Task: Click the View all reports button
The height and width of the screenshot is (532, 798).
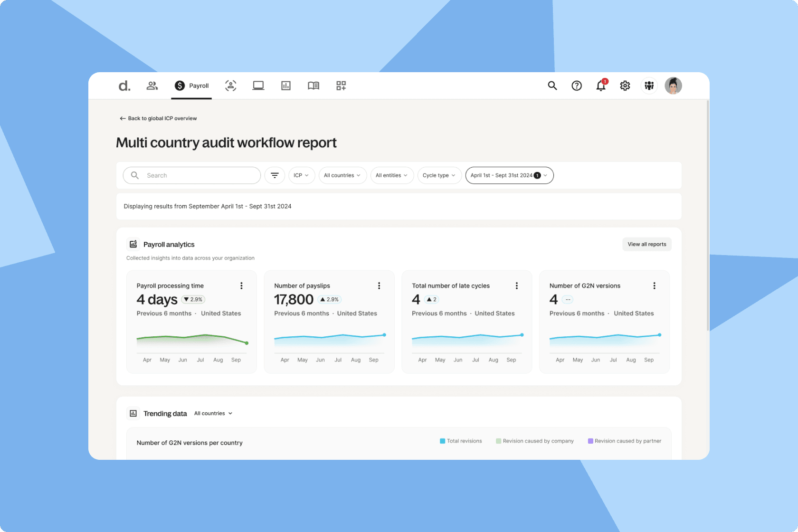Action: pos(646,244)
